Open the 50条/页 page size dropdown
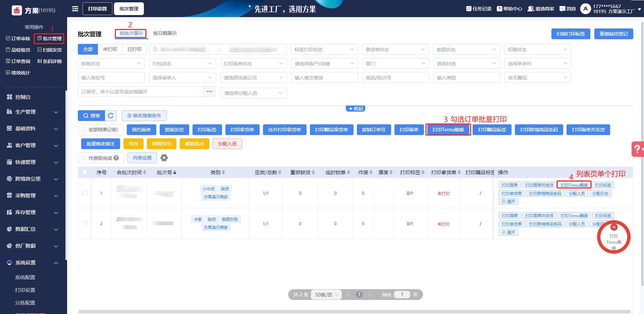Screen dimensions: 644x314 (x=326, y=295)
